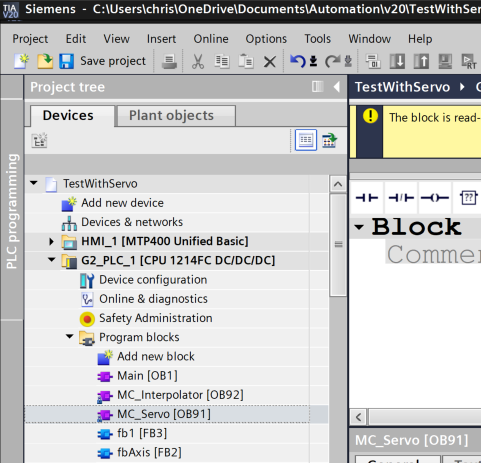Click project tree vertical scrollbar thumb
Image resolution: width=481 pixels, height=463 pixels.
[338, 245]
